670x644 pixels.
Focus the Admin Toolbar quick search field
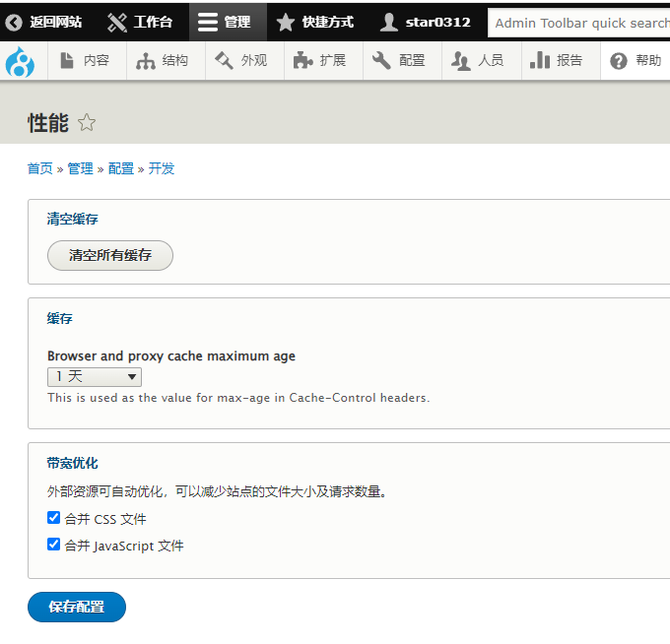578,23
